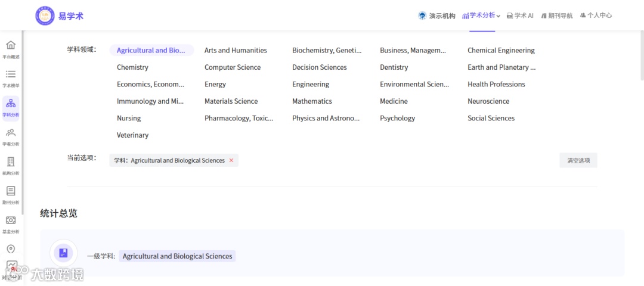Select the Computer Science subject
This screenshot has height=286, width=644.
pos(233,67)
